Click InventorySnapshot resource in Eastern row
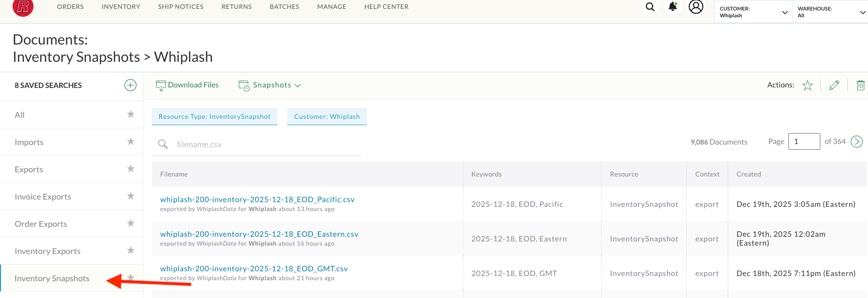The width and height of the screenshot is (868, 298). [x=644, y=239]
